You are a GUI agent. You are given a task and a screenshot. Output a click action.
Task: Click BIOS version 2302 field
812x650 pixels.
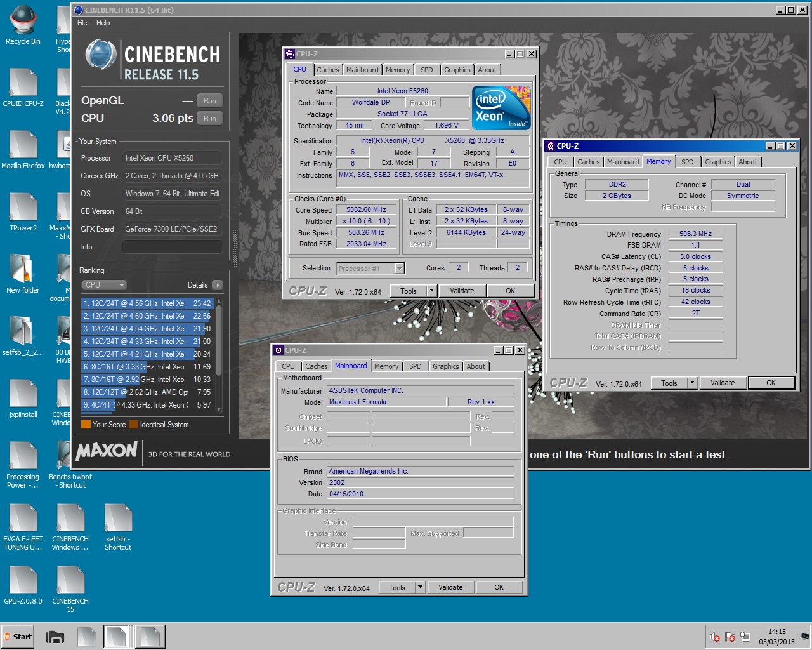(x=420, y=482)
